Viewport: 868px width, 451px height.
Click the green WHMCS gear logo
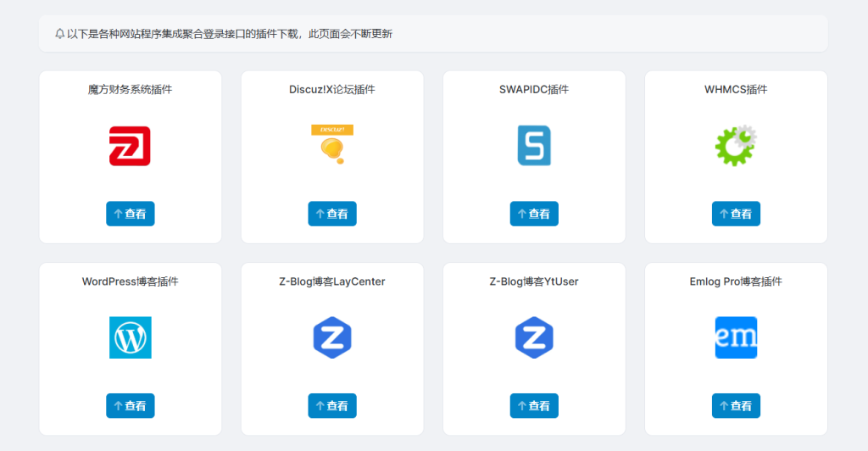pyautogui.click(x=736, y=146)
